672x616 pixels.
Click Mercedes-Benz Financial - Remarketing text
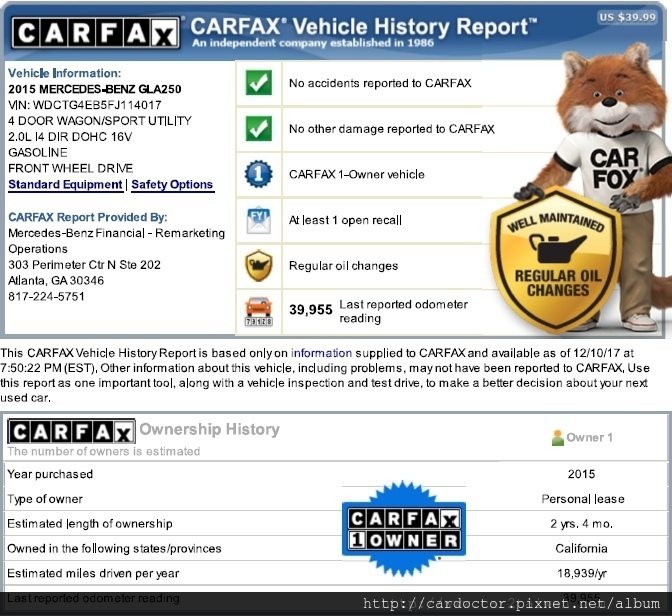pyautogui.click(x=117, y=233)
